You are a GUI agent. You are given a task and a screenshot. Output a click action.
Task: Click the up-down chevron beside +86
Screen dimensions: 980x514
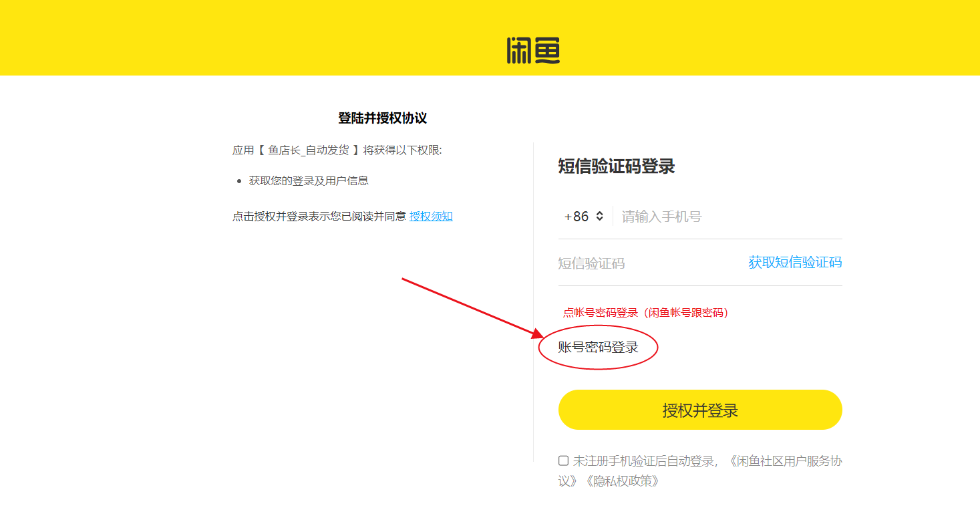pyautogui.click(x=599, y=216)
